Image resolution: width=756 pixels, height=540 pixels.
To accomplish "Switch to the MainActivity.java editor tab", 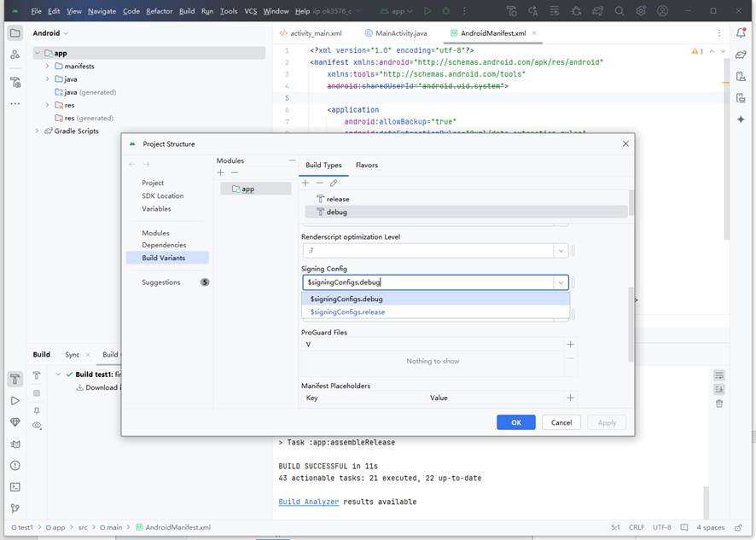I will (396, 33).
